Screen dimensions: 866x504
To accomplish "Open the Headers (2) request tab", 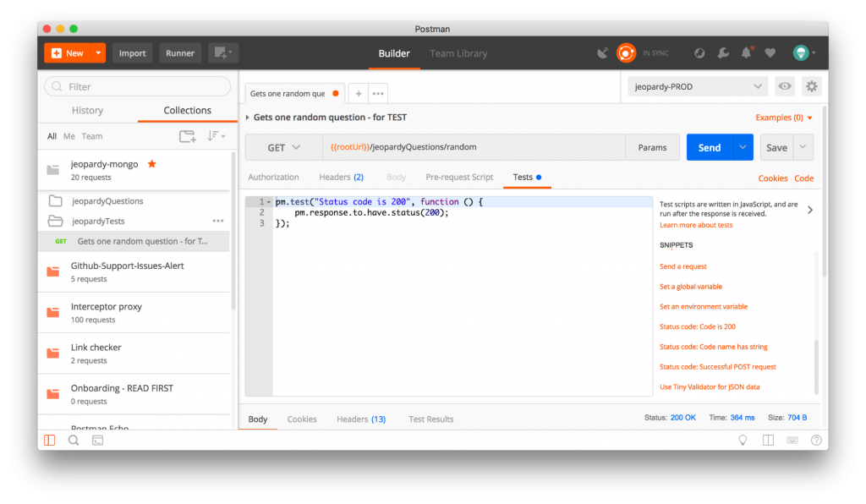I will pos(342,178).
